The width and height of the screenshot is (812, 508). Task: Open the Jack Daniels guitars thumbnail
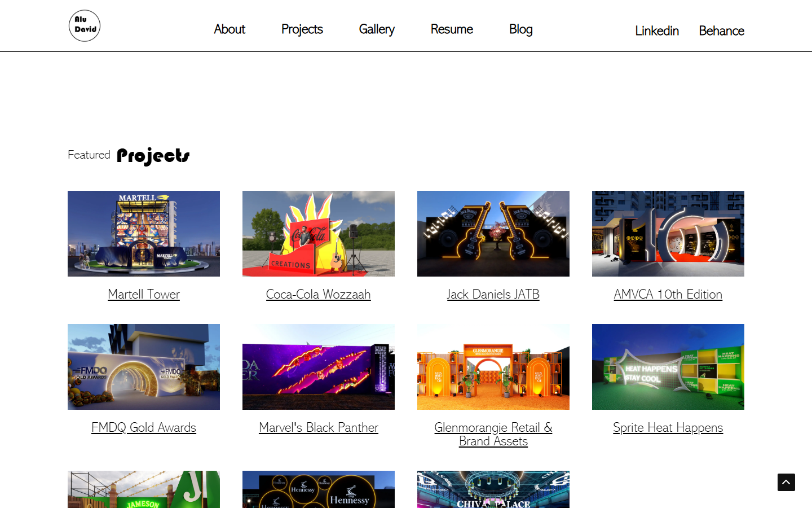[x=493, y=234]
